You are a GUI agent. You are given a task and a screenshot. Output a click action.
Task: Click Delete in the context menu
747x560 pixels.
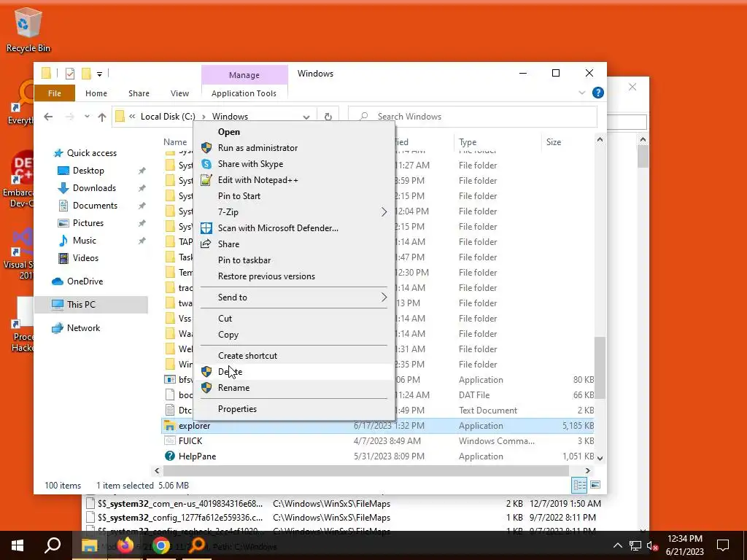[294, 372]
